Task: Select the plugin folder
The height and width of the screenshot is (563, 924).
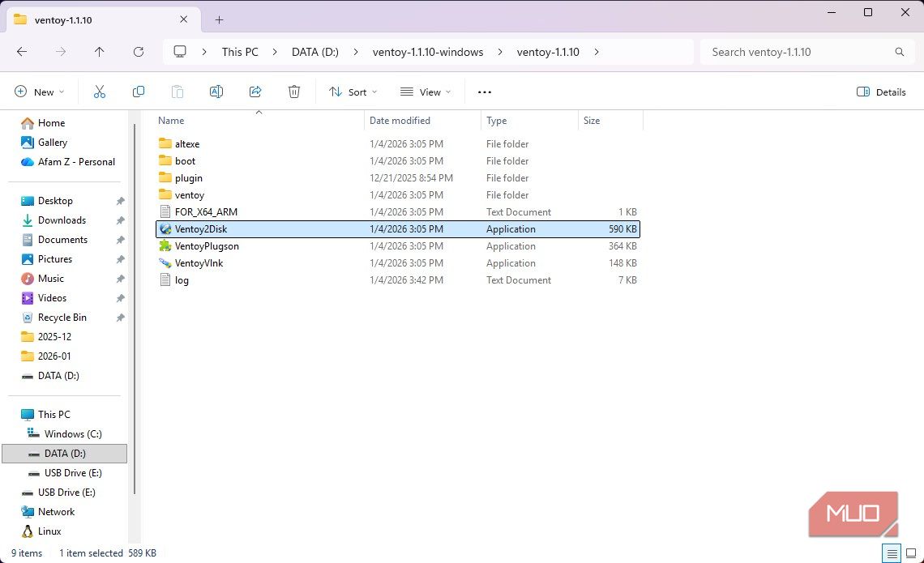Action: tap(398, 178)
